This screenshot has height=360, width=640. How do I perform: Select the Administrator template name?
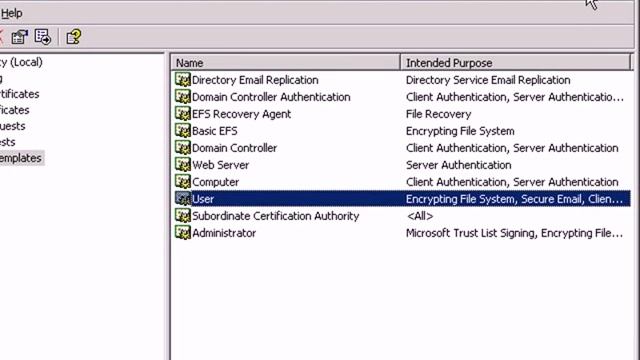(x=224, y=233)
